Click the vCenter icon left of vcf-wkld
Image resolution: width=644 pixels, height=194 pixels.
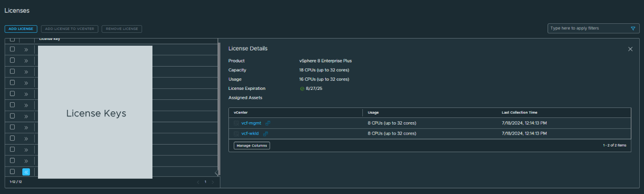(236, 134)
